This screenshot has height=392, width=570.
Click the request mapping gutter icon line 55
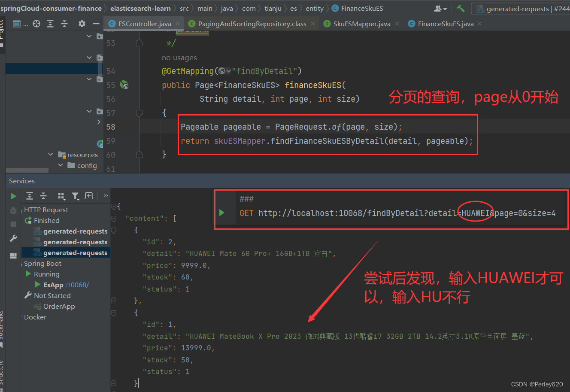click(124, 85)
